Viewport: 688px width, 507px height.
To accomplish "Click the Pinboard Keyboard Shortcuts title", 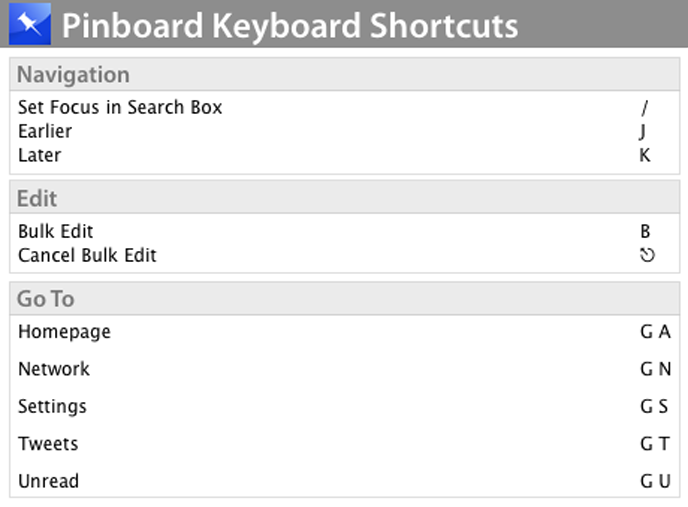I will pyautogui.click(x=290, y=25).
